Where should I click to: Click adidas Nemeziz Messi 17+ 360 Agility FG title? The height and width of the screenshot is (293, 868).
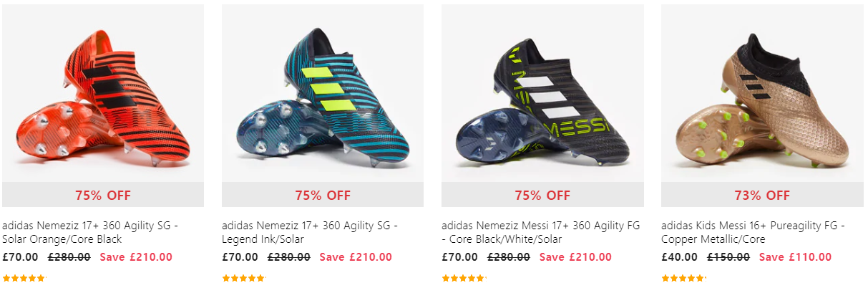click(x=541, y=232)
